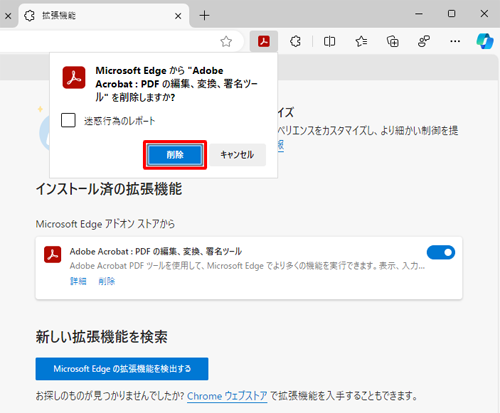This screenshot has height=413, width=500.
Task: Open Settings and more ellipsis menu
Action: click(455, 41)
